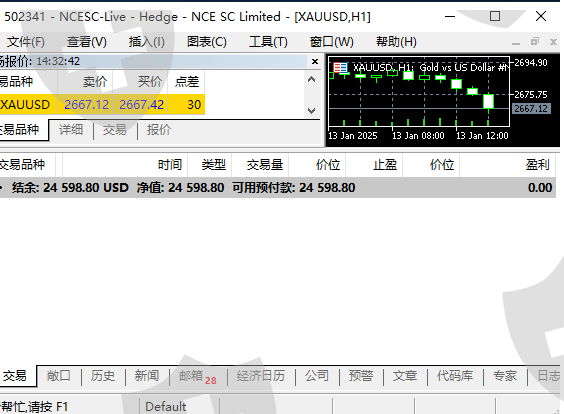Open the 插入(I) menu

point(147,42)
